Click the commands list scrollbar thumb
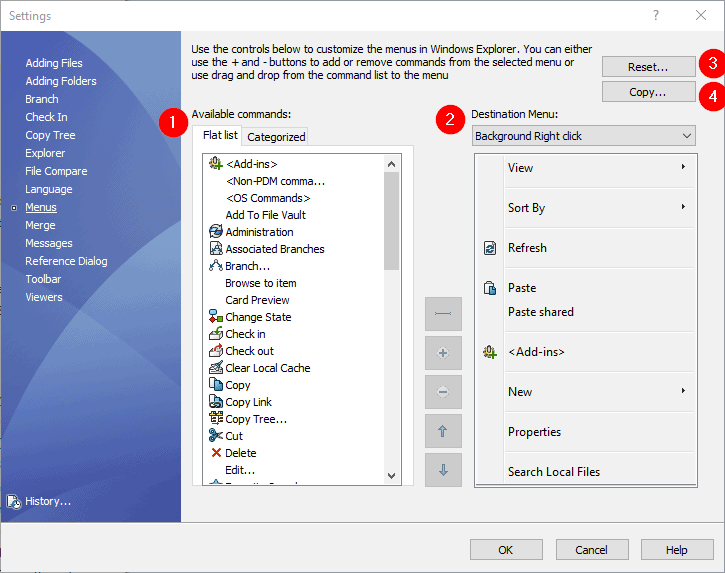Viewport: 725px width, 573px height. (391, 221)
